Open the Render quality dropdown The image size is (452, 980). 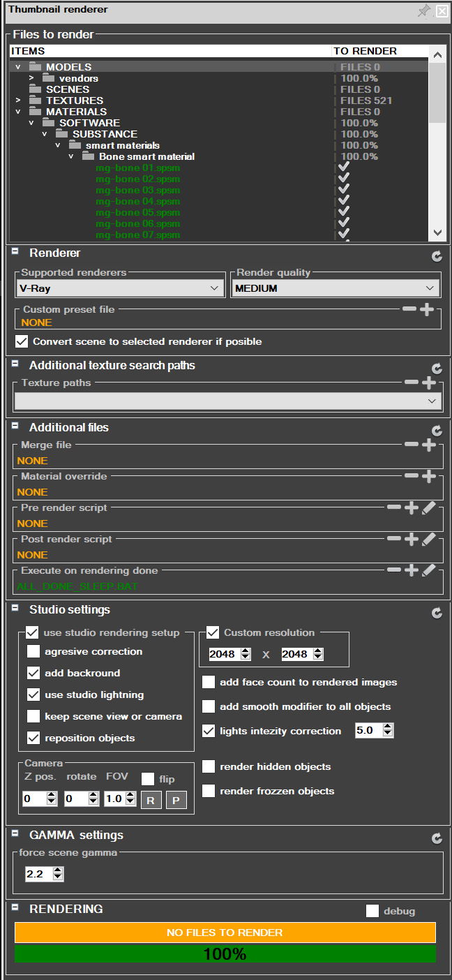[x=336, y=288]
